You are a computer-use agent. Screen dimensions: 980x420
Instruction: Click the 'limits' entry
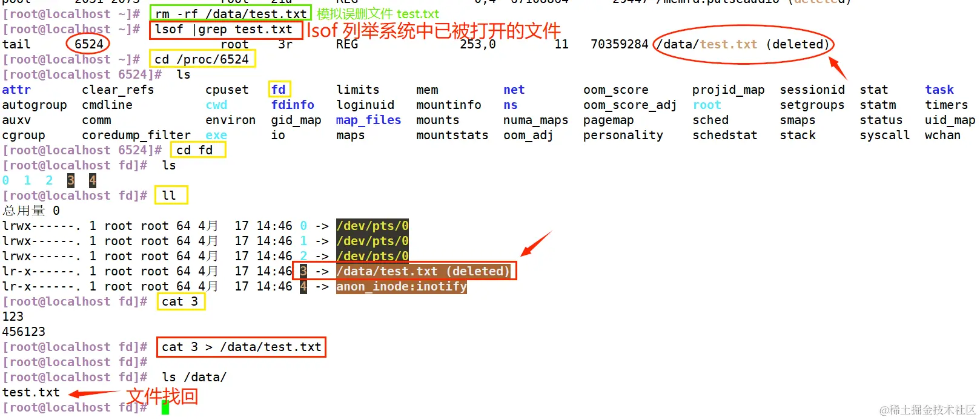[x=358, y=90]
